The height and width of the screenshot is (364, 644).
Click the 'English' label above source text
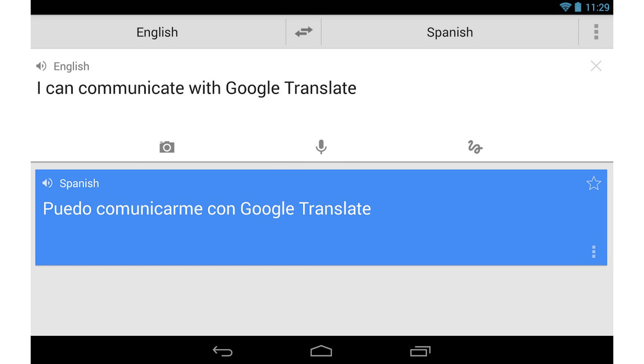coord(71,66)
